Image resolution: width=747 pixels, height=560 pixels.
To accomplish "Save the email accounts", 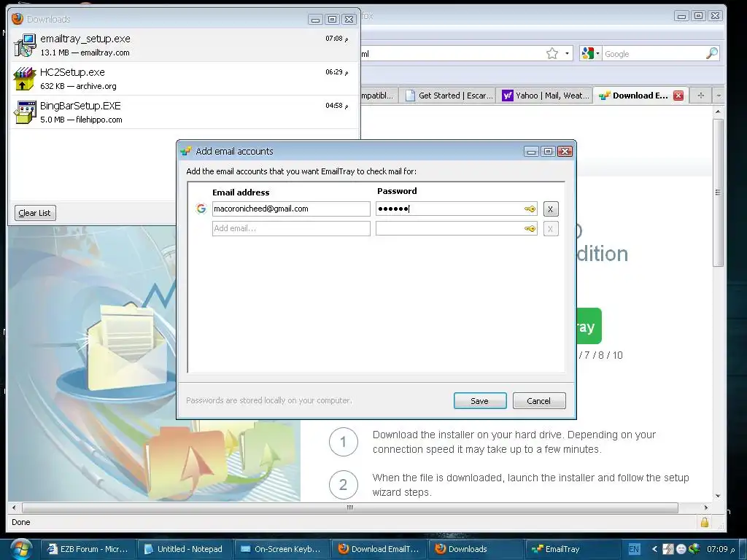I will coord(480,401).
